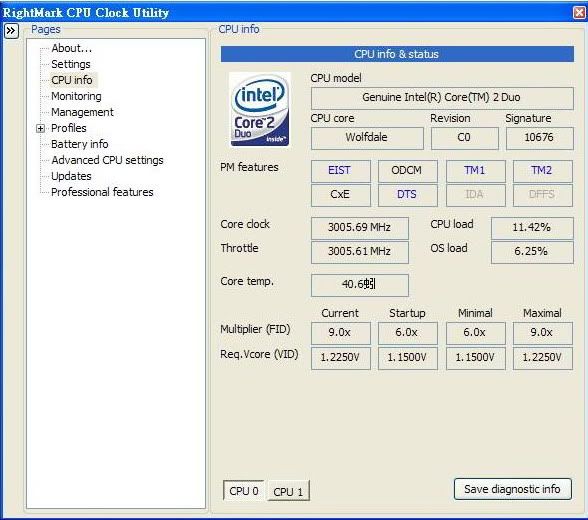The width and height of the screenshot is (588, 520).
Task: Click the Signature value 10676
Action: click(x=539, y=137)
